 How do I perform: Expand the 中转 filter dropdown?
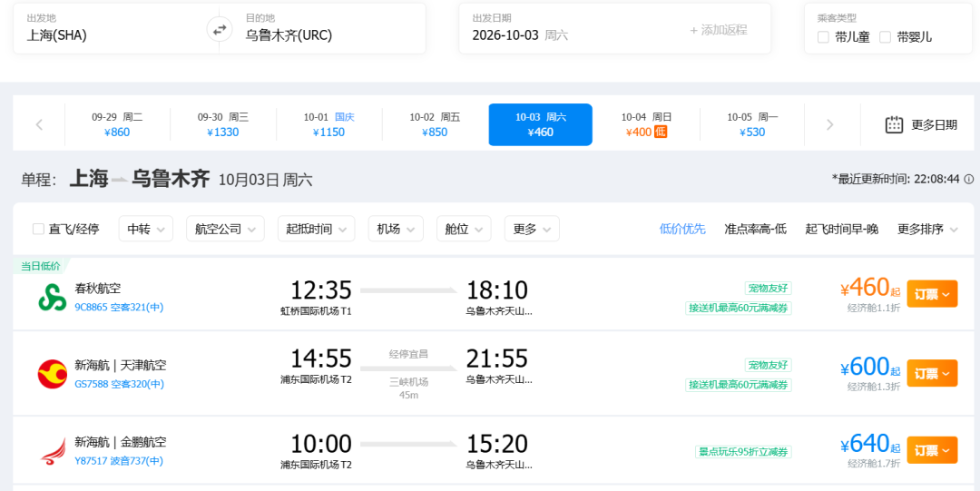point(145,229)
